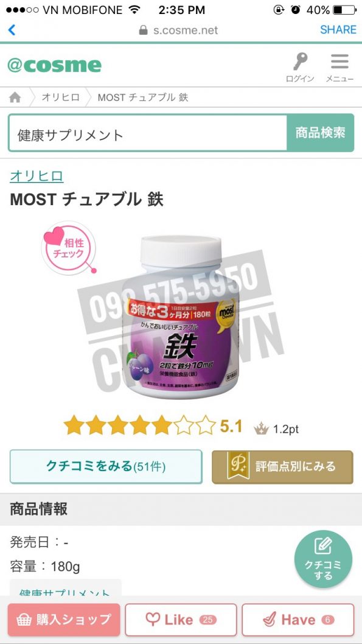Tap the SHARE link
The image size is (362, 644).
[338, 30]
